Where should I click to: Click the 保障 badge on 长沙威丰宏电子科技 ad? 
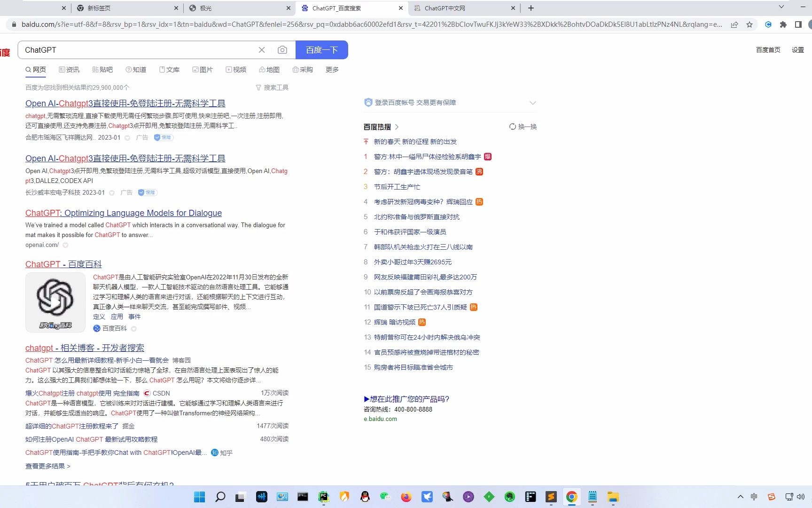coord(148,192)
